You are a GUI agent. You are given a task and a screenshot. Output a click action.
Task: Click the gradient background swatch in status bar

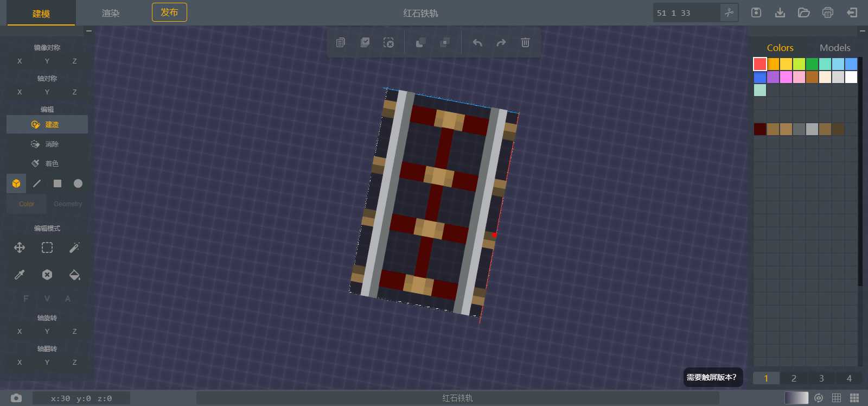(796, 398)
